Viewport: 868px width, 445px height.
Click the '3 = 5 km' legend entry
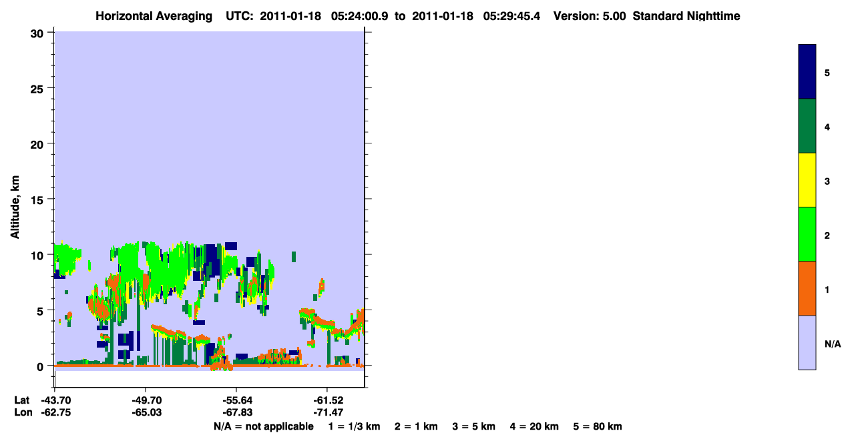[474, 426]
